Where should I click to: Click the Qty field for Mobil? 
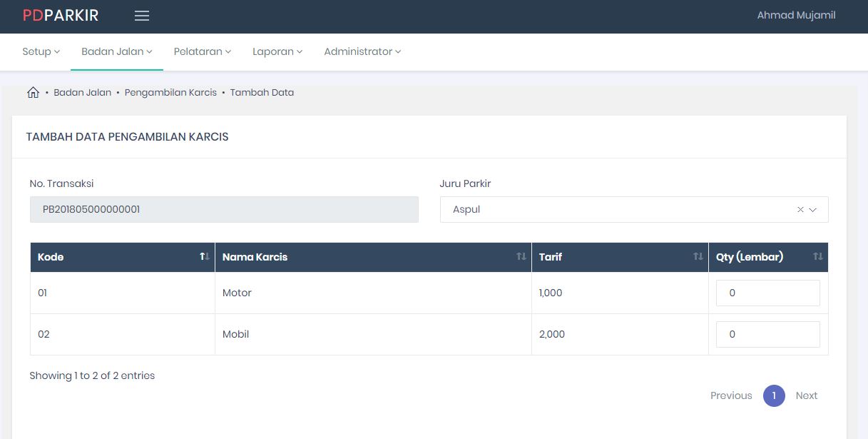767,335
